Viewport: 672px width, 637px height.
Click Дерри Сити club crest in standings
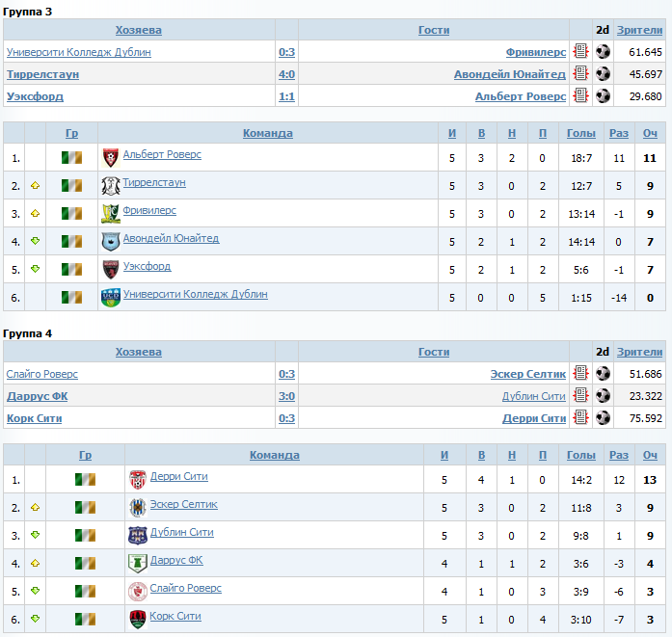click(x=138, y=479)
